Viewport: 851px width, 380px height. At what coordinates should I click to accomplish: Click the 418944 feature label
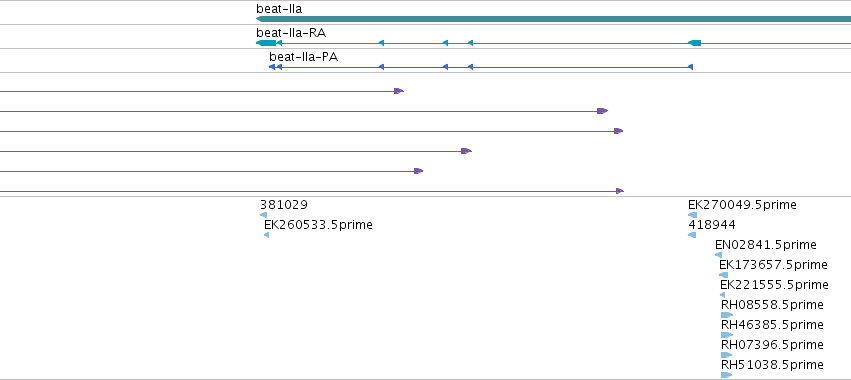pos(712,225)
